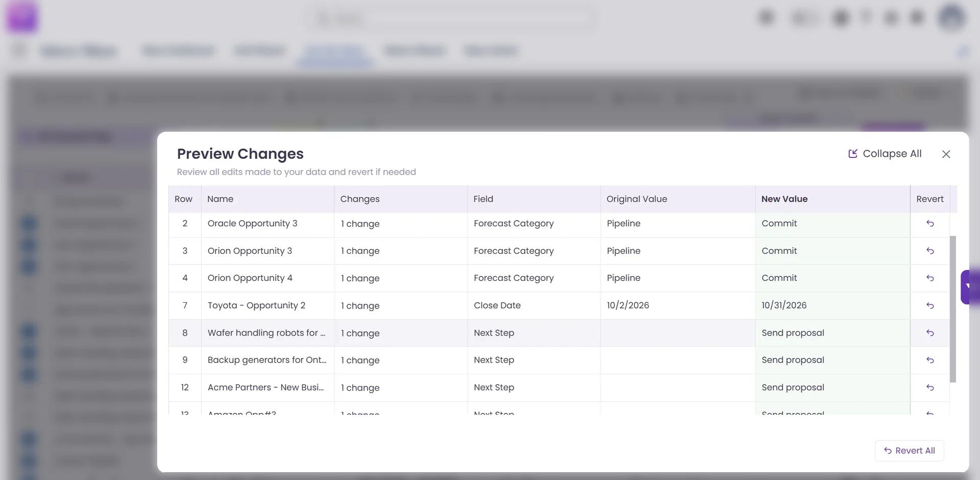This screenshot has width=980, height=480.
Task: Select the Oracle Opportunity 3 name cell
Action: click(267, 224)
